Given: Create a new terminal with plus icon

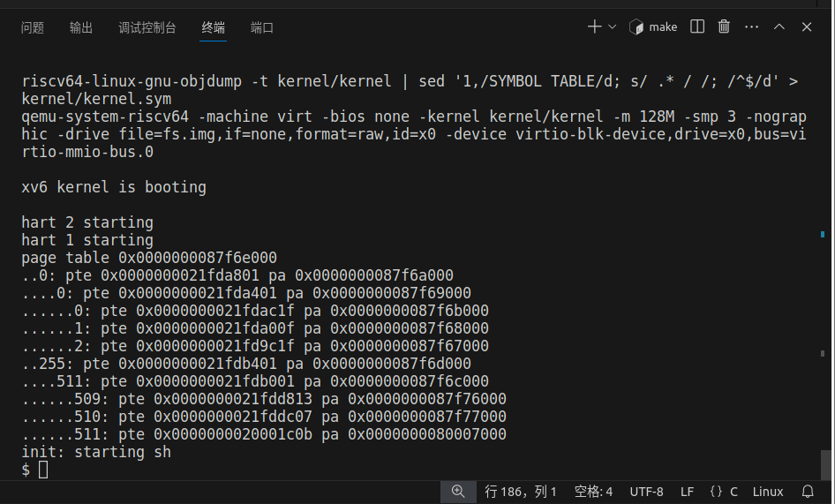Looking at the screenshot, I should tap(594, 26).
